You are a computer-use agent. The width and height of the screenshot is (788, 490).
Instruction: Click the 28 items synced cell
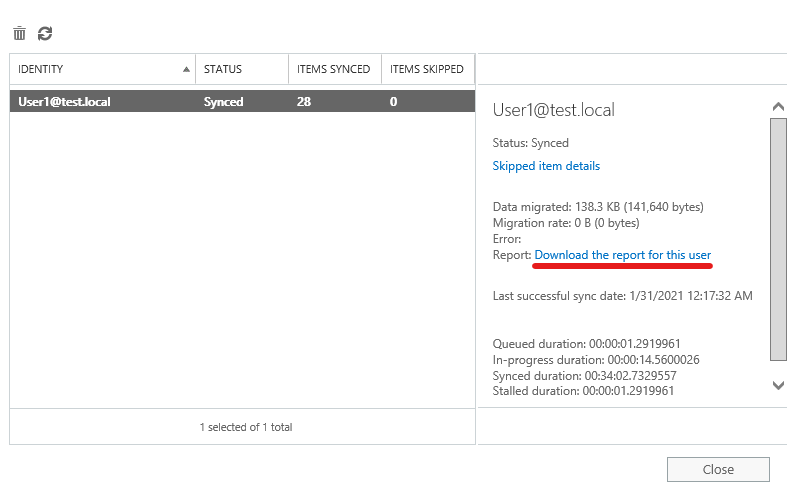[x=304, y=102]
